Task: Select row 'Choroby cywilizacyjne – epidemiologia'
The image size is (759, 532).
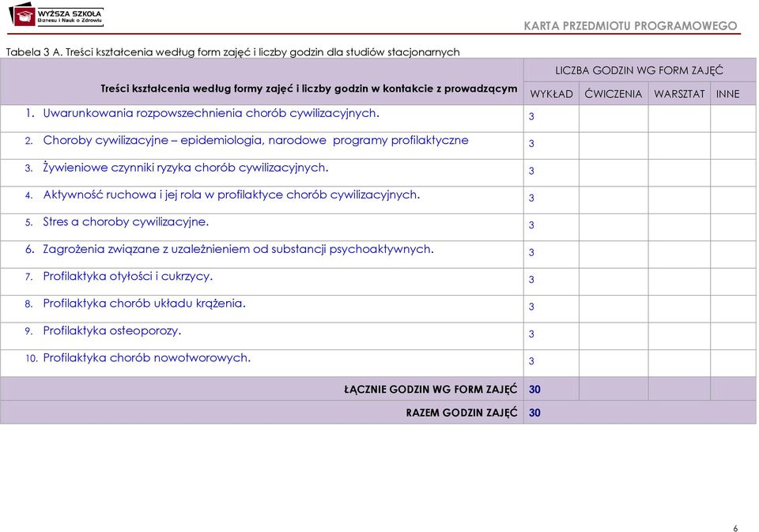Action: 378,145
